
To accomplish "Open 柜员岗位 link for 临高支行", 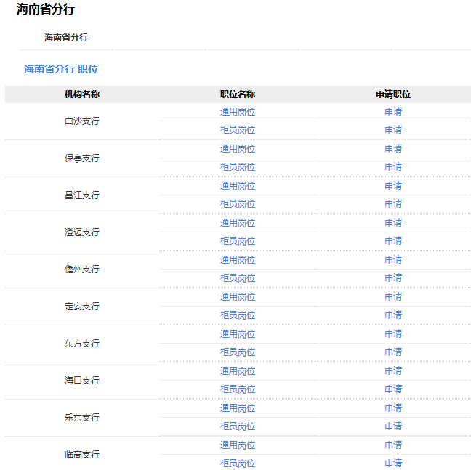I will (238, 463).
